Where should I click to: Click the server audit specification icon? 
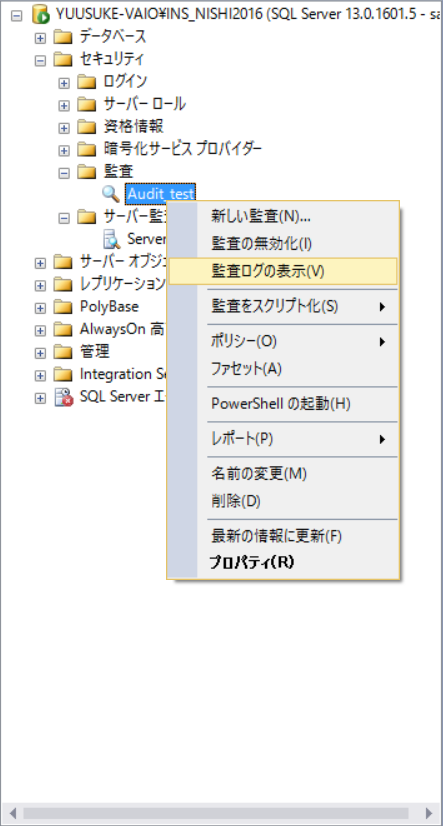pyautogui.click(x=112, y=239)
